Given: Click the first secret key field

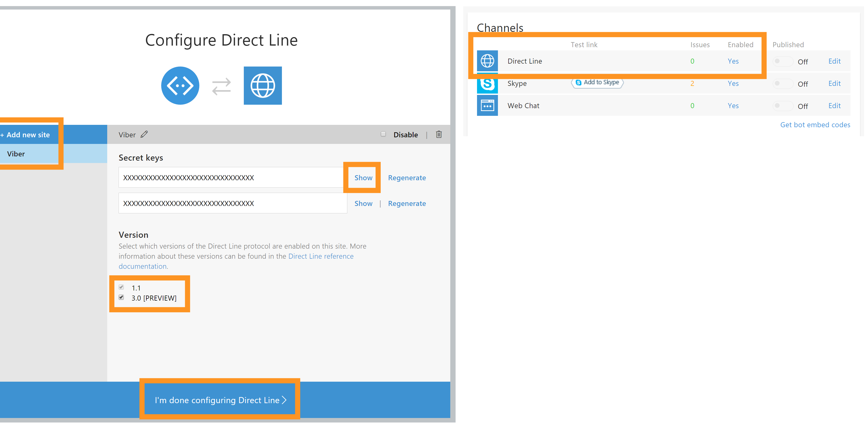Looking at the screenshot, I should pyautogui.click(x=231, y=178).
